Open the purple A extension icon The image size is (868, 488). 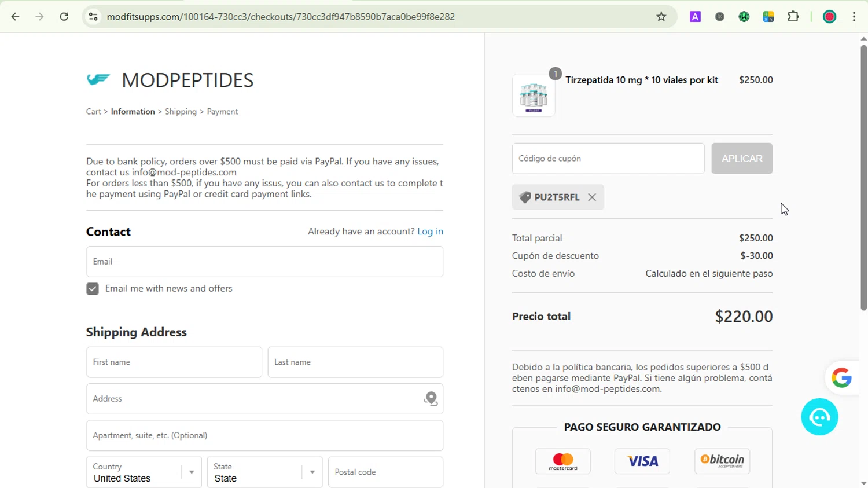click(x=695, y=17)
